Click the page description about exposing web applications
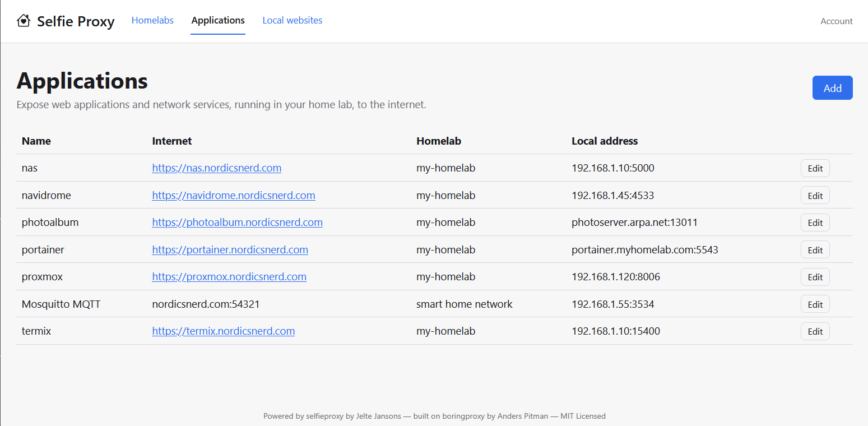This screenshot has height=426, width=868. click(221, 105)
